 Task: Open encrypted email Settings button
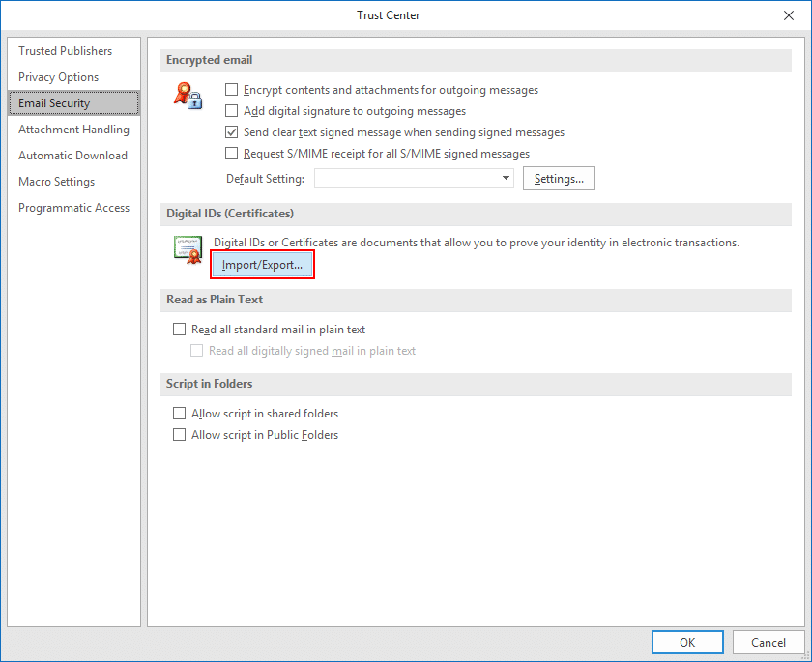[x=559, y=179]
